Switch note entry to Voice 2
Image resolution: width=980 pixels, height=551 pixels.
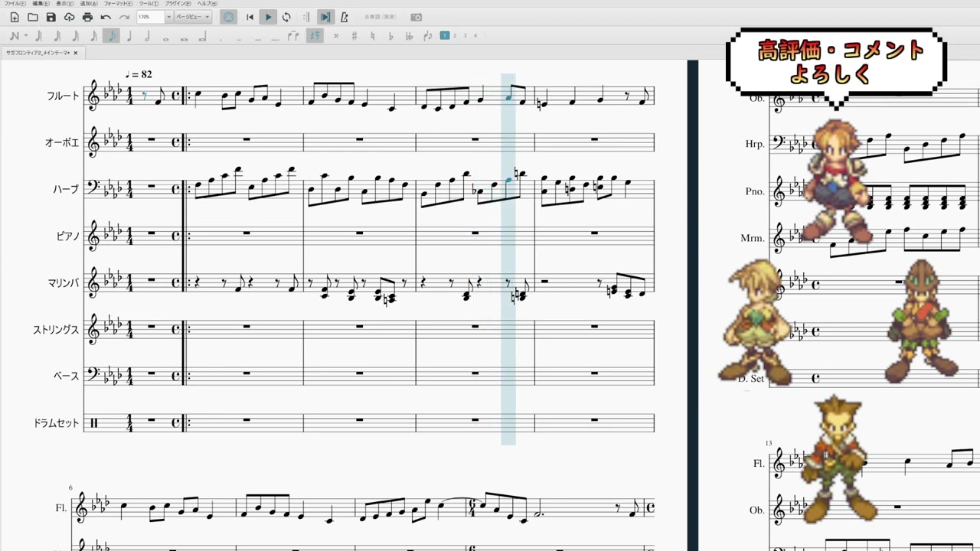pos(456,35)
